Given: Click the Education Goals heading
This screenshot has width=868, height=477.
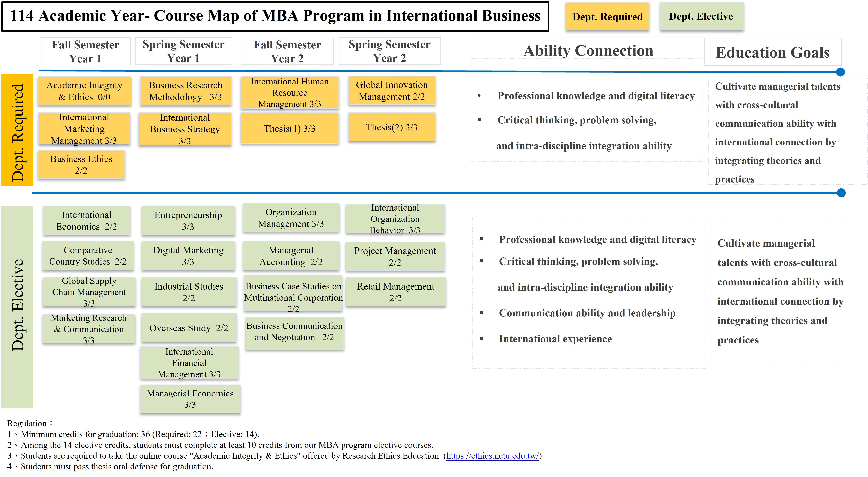Looking at the screenshot, I should pyautogui.click(x=773, y=52).
